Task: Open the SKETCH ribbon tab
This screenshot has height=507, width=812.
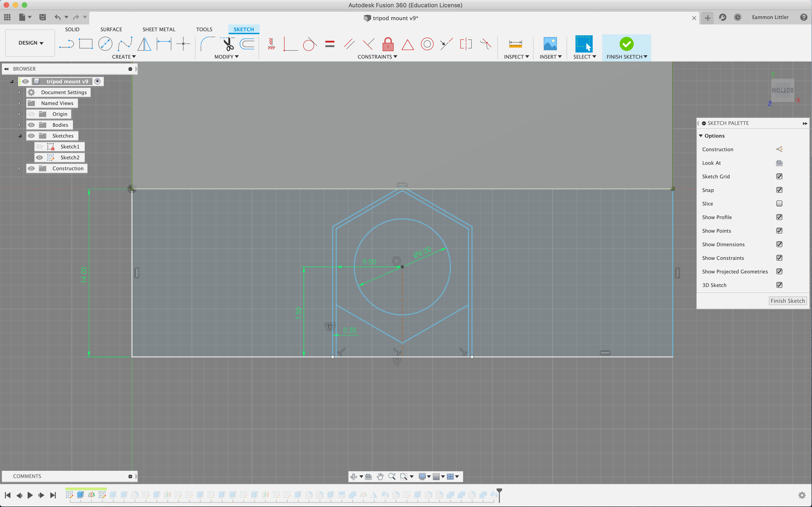Action: tap(243, 29)
